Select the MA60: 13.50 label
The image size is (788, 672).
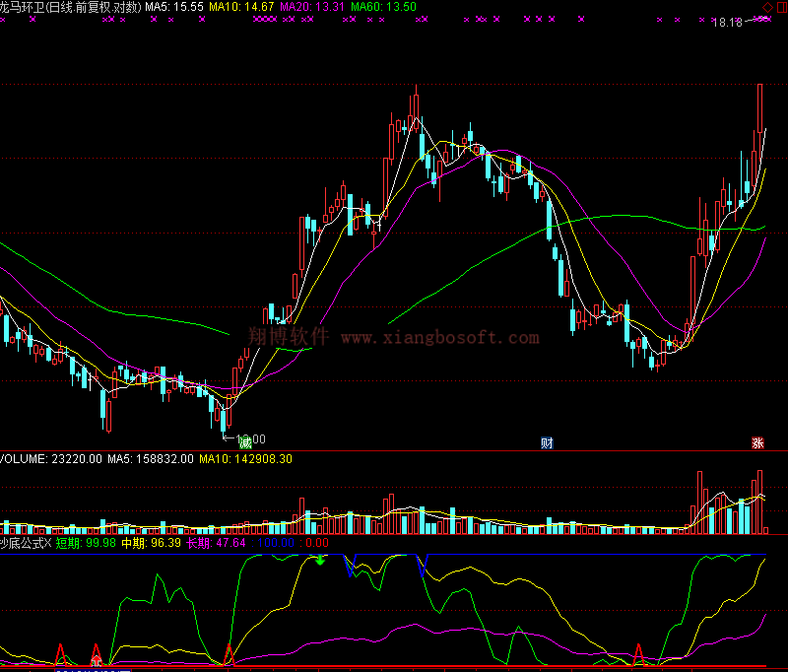pyautogui.click(x=383, y=7)
